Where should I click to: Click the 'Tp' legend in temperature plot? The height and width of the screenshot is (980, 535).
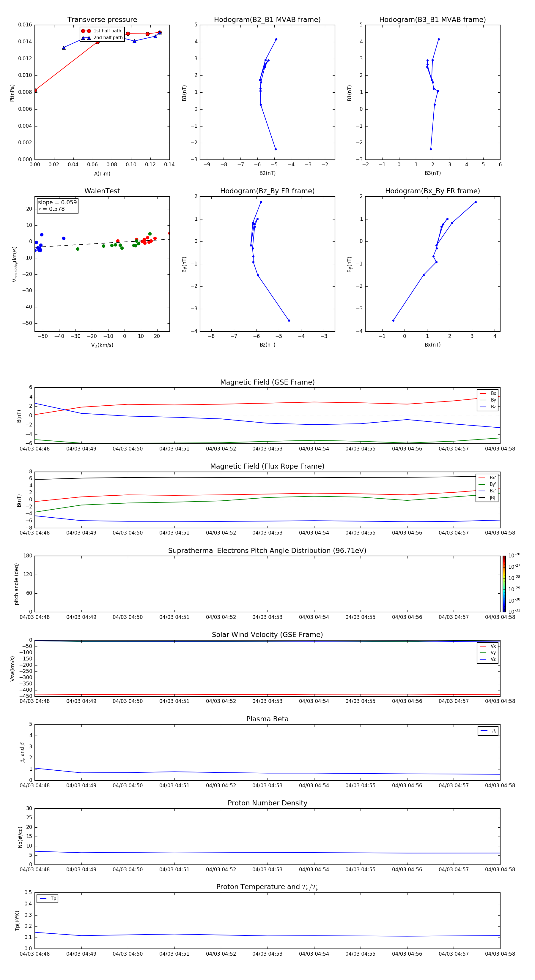[48, 899]
